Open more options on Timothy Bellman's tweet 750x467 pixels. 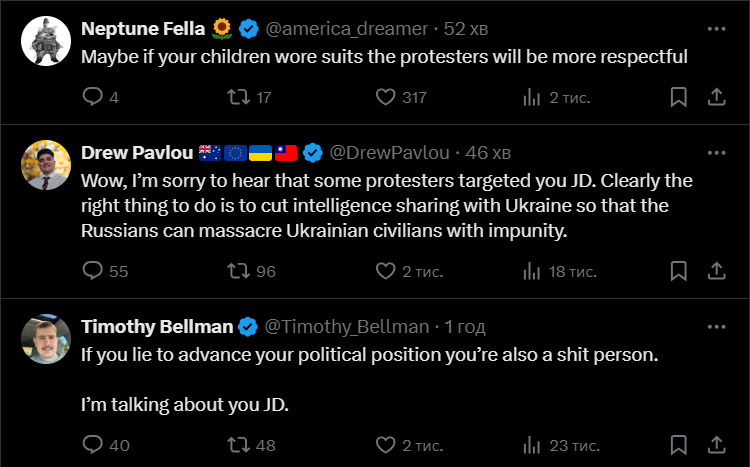(x=716, y=327)
